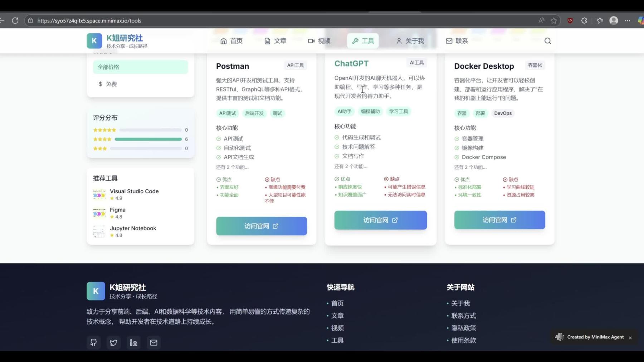Toggle the AI助手 tag on ChatGPT card
Screen dimensions: 644x362
click(x=344, y=111)
